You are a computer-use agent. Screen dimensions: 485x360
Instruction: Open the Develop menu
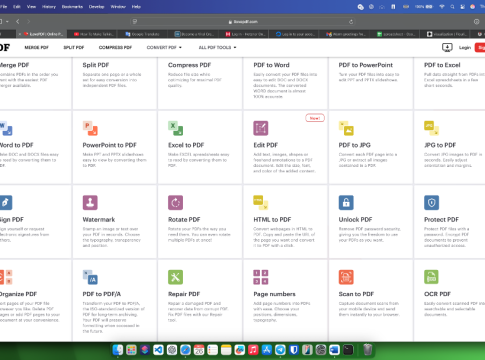coord(96,7)
